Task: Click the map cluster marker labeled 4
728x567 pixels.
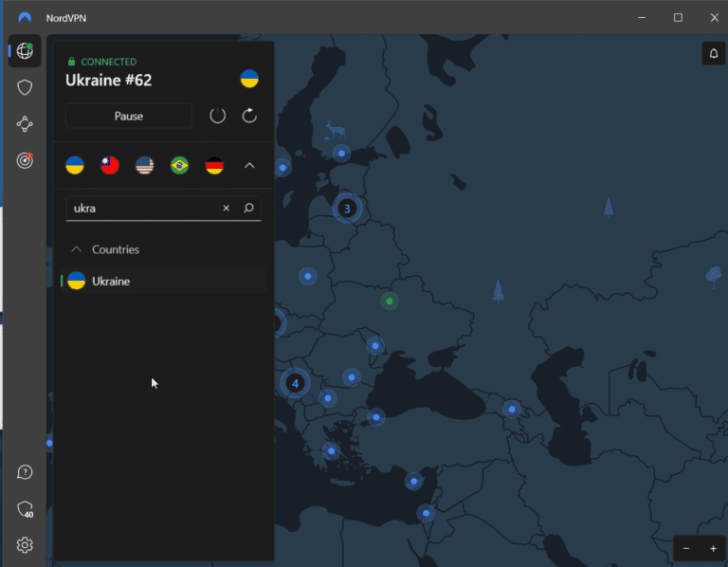Action: point(295,383)
